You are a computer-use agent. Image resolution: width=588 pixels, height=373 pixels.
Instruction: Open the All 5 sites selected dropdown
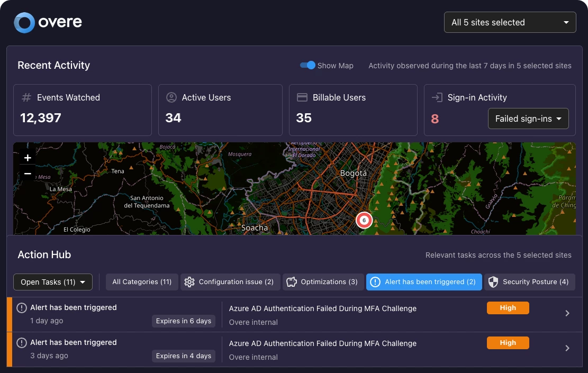point(510,23)
